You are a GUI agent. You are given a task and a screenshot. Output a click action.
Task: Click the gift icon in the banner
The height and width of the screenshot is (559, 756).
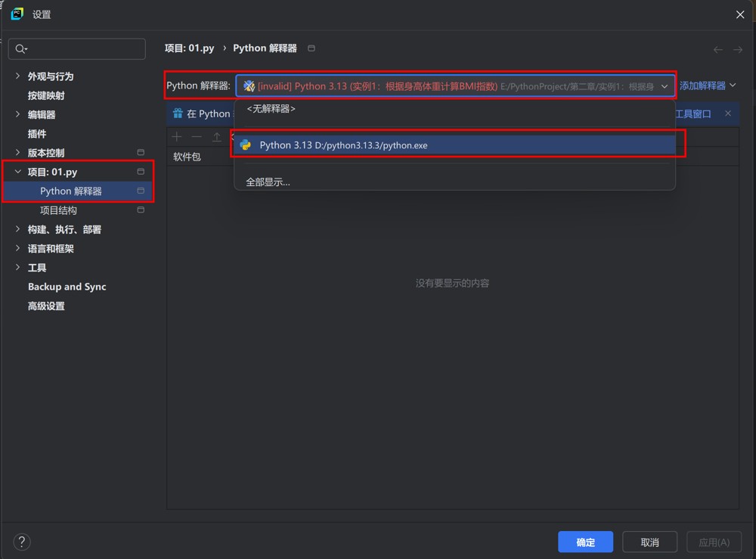[178, 113]
